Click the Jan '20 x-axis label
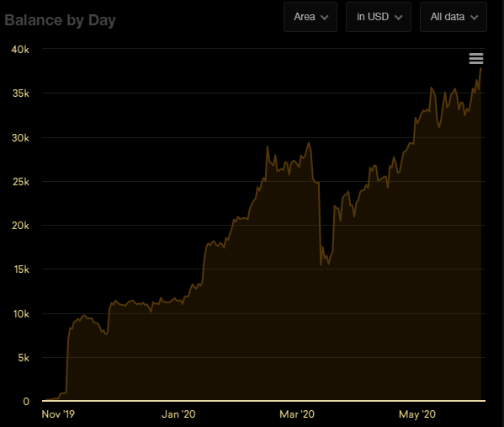Viewport: 504px width, 427px height. [x=178, y=414]
